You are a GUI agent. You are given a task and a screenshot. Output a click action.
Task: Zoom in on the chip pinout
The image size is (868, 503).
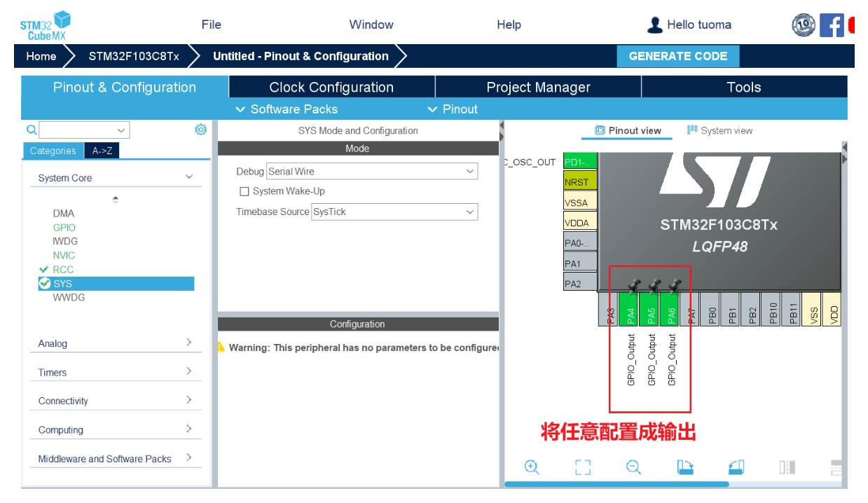[532, 467]
